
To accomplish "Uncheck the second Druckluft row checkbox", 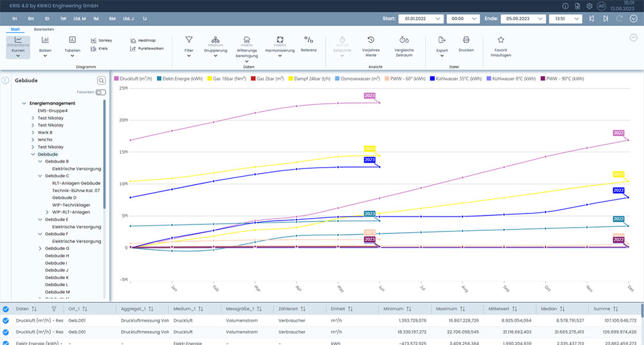I will tap(6, 332).
